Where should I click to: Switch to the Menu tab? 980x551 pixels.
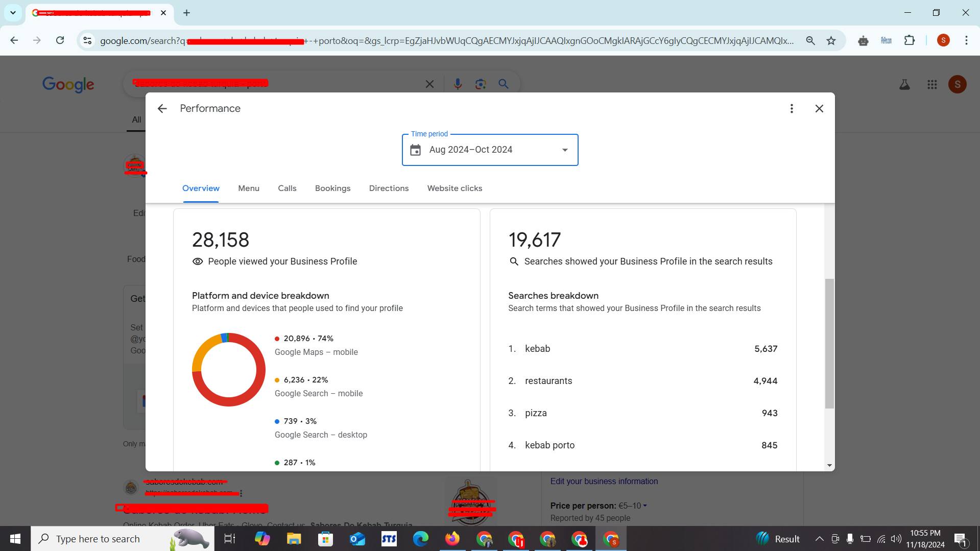point(249,188)
